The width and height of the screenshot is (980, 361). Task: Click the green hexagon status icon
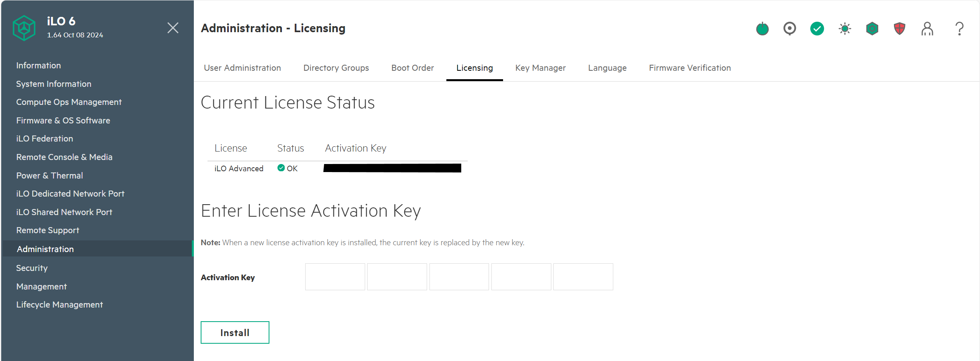tap(872, 29)
